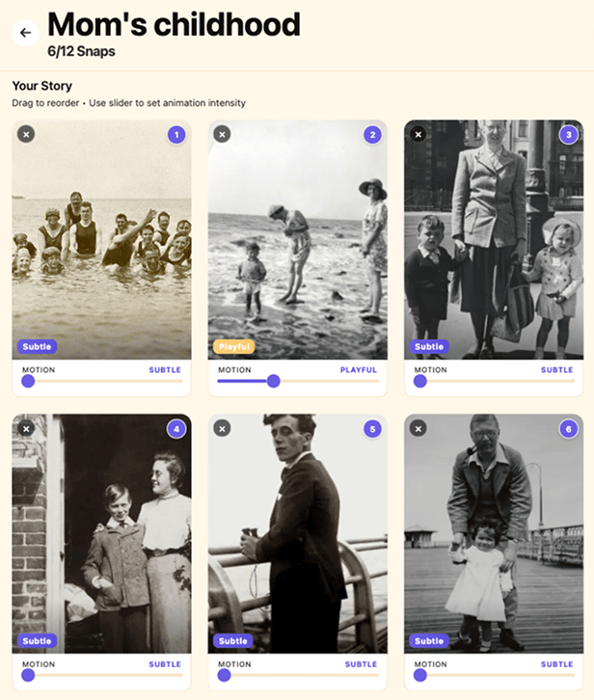The image size is (594, 700).
Task: Click the number 6 order badge
Action: coord(569,429)
